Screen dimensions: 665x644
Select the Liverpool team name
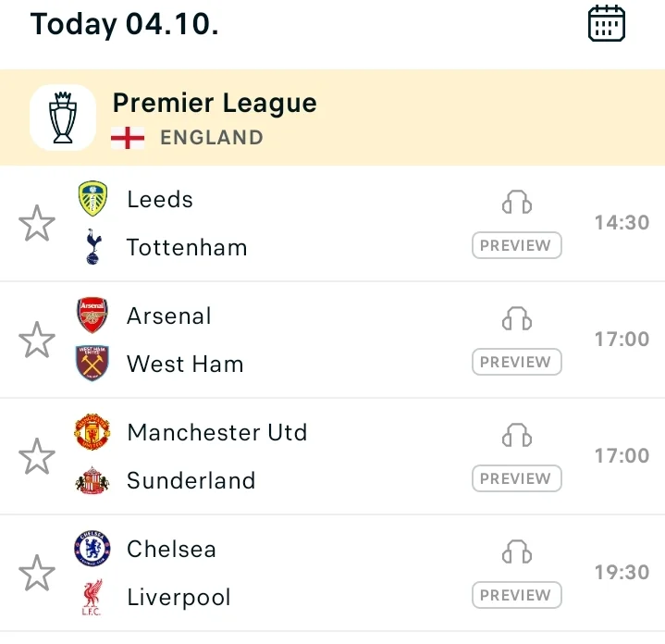tap(179, 597)
